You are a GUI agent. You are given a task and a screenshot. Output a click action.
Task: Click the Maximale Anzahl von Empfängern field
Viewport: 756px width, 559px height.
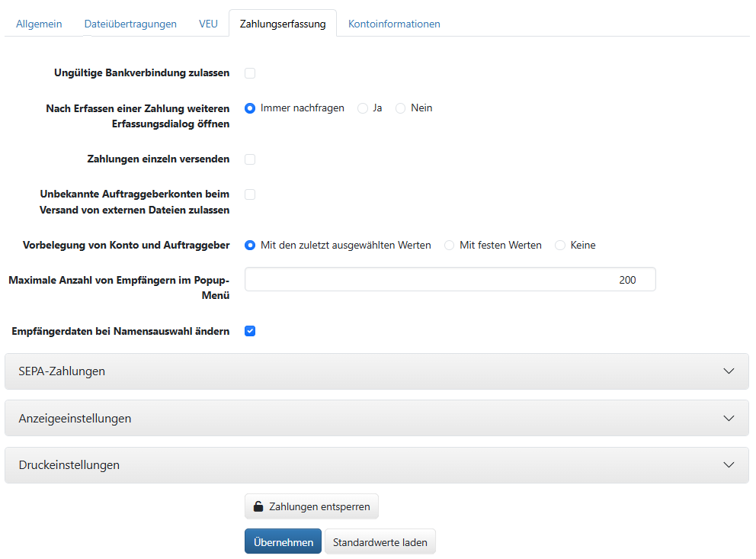450,279
